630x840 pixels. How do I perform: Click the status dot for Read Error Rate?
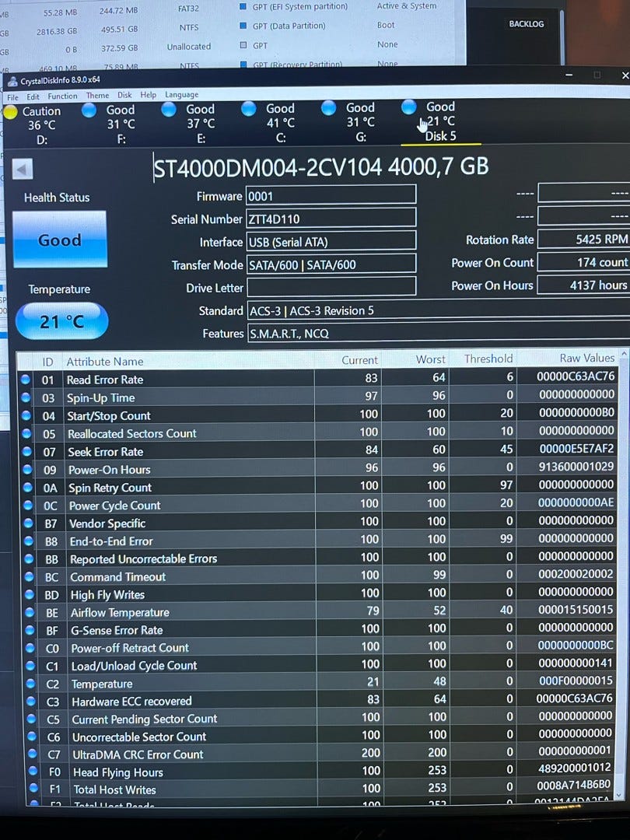coord(25,380)
